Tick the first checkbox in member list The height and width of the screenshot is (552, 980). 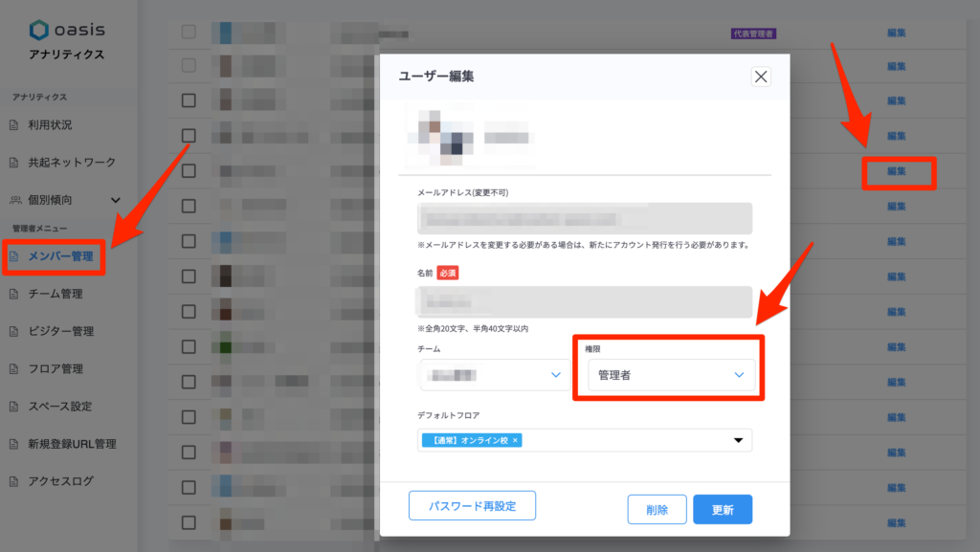[189, 32]
